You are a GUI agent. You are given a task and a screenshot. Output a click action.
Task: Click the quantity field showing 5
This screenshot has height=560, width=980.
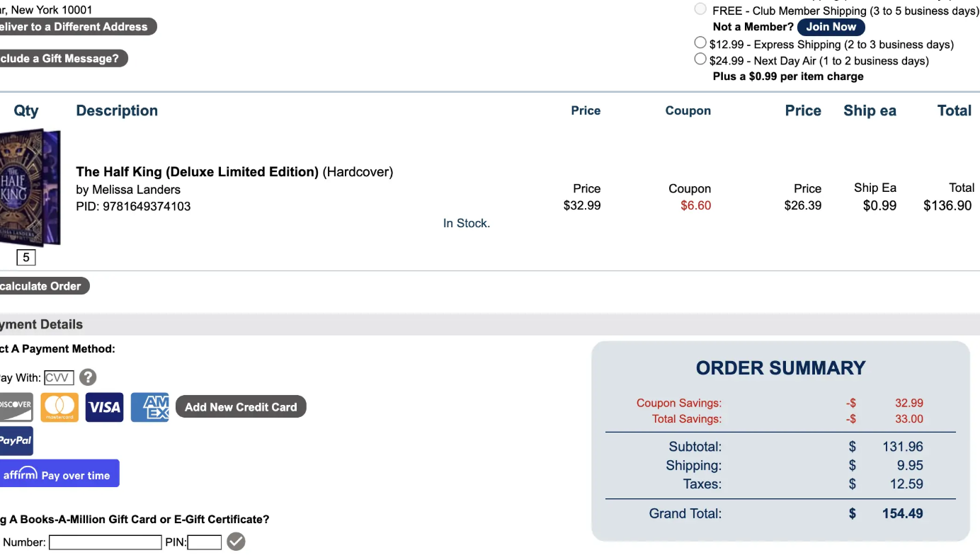tap(26, 258)
